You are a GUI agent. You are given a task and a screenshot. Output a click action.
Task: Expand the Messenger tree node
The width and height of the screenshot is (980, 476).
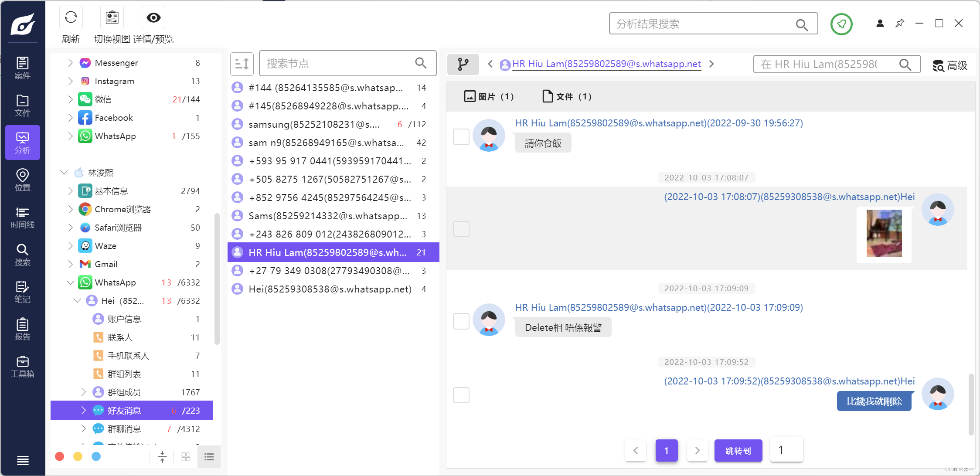tap(70, 63)
